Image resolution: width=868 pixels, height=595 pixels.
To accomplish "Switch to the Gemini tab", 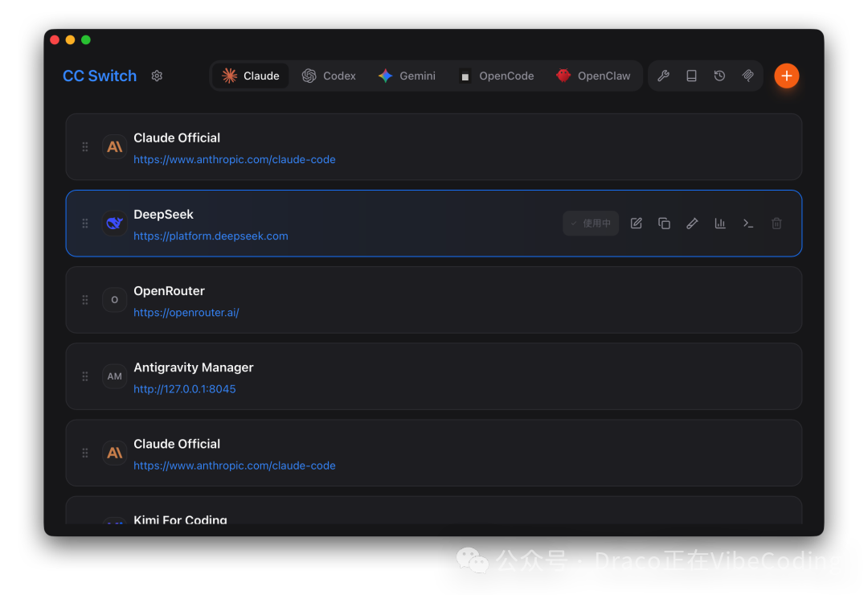I will point(407,76).
